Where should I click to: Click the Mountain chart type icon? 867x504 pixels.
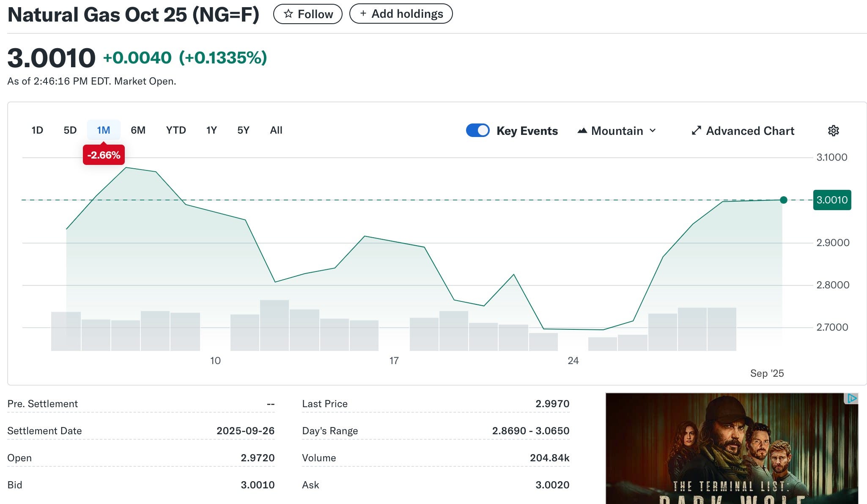582,131
